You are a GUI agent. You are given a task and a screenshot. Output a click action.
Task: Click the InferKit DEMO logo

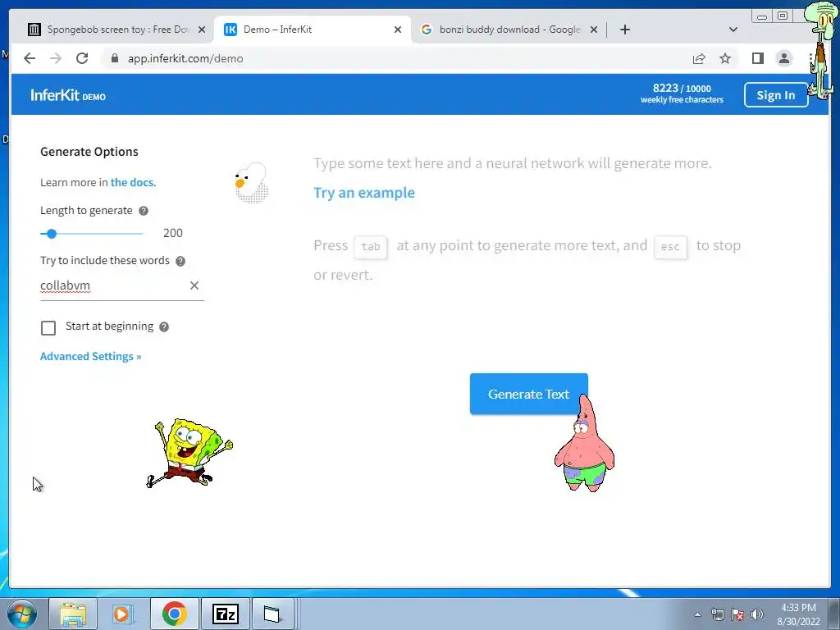tap(68, 95)
